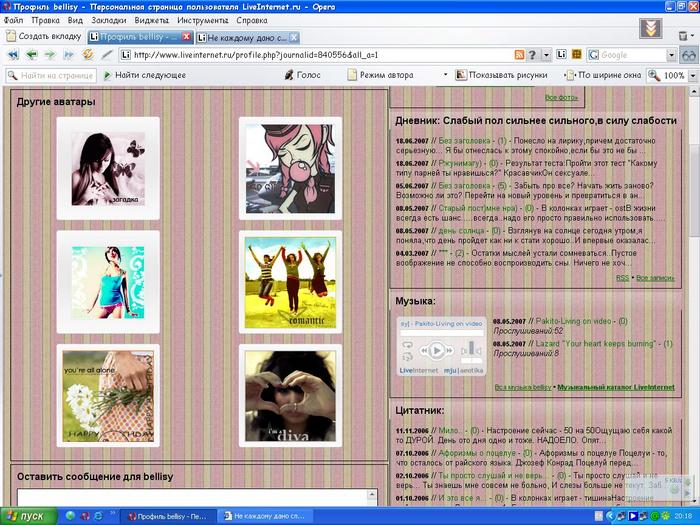700x525 pixels.
Task: Open the you're all alone daisies avatar
Action: point(108,396)
